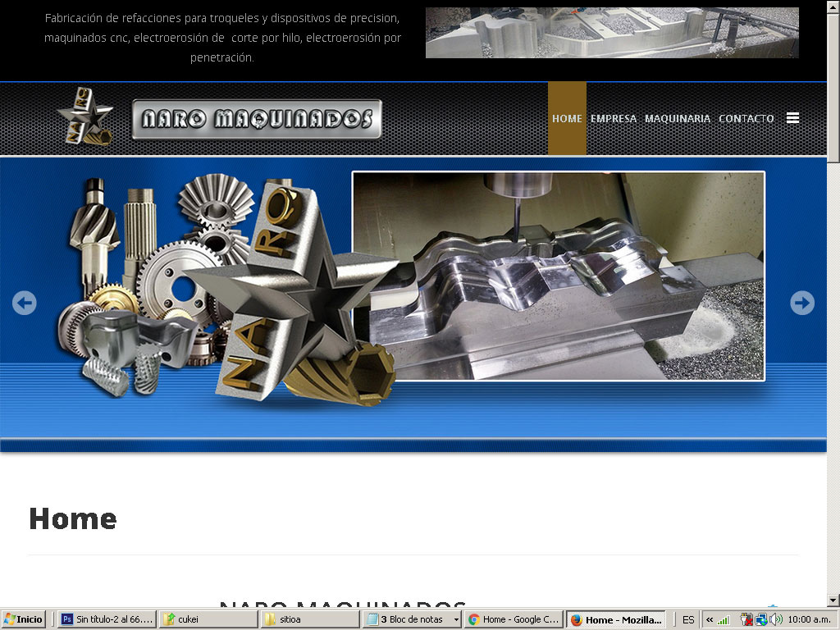
Task: Open the hamburger menu icon in navigation
Action: [793, 118]
